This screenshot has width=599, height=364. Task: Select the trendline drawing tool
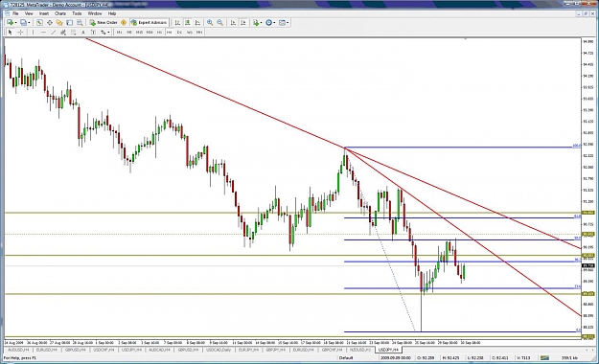tap(54, 32)
